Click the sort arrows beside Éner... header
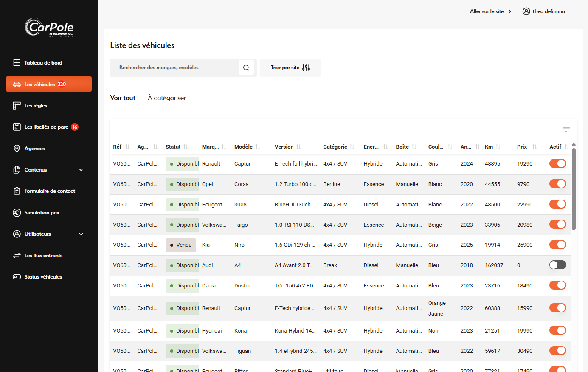Image resolution: width=588 pixels, height=372 pixels. 385,147
